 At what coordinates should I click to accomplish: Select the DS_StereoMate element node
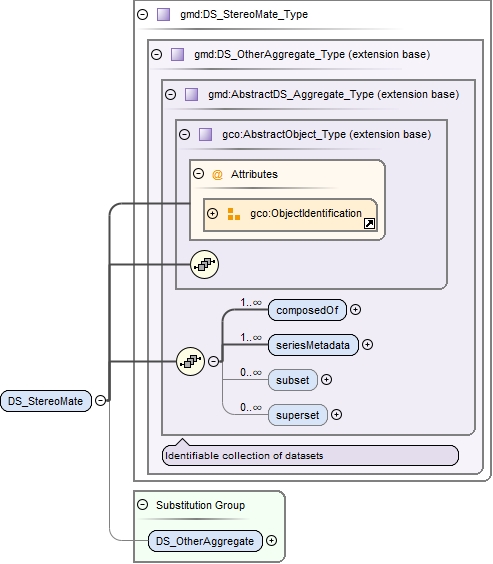(46, 401)
